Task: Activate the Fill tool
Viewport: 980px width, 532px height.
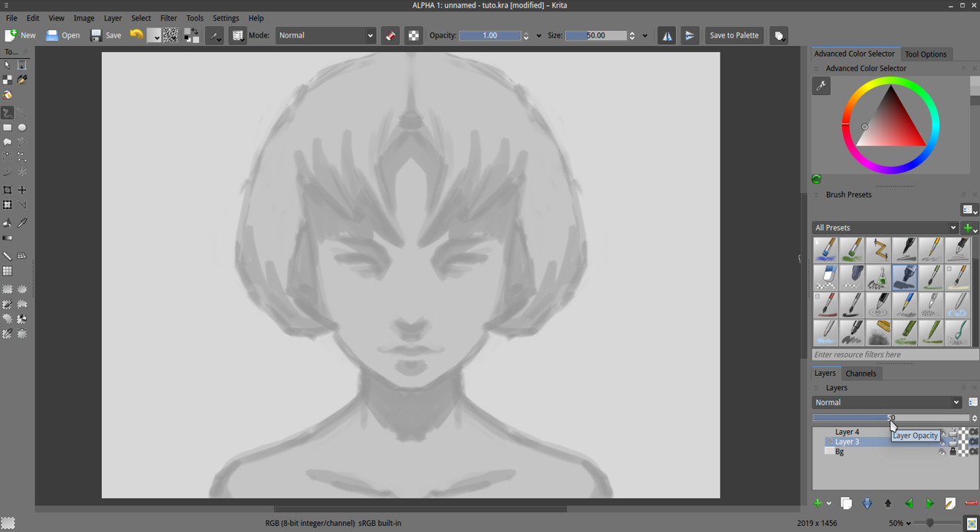Action: pyautogui.click(x=7, y=222)
